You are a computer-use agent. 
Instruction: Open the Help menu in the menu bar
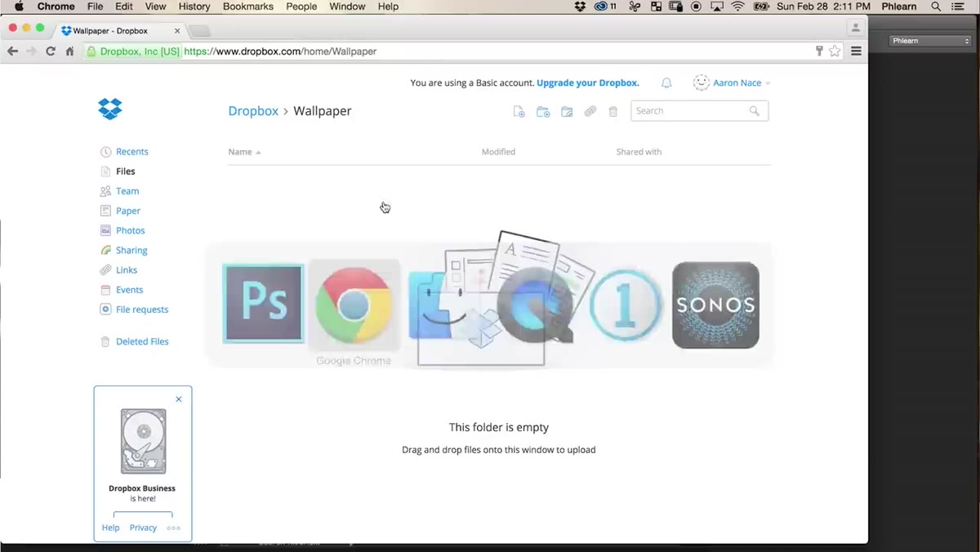point(389,7)
